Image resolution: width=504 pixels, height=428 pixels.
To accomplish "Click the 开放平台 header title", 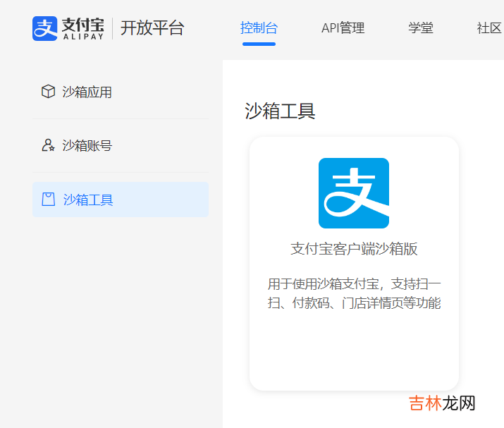I will [152, 28].
